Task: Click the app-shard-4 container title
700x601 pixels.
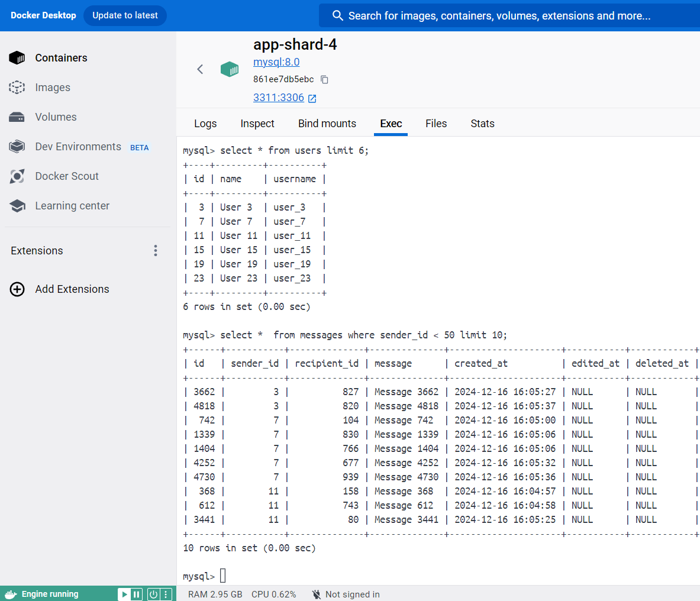Action: (x=295, y=44)
